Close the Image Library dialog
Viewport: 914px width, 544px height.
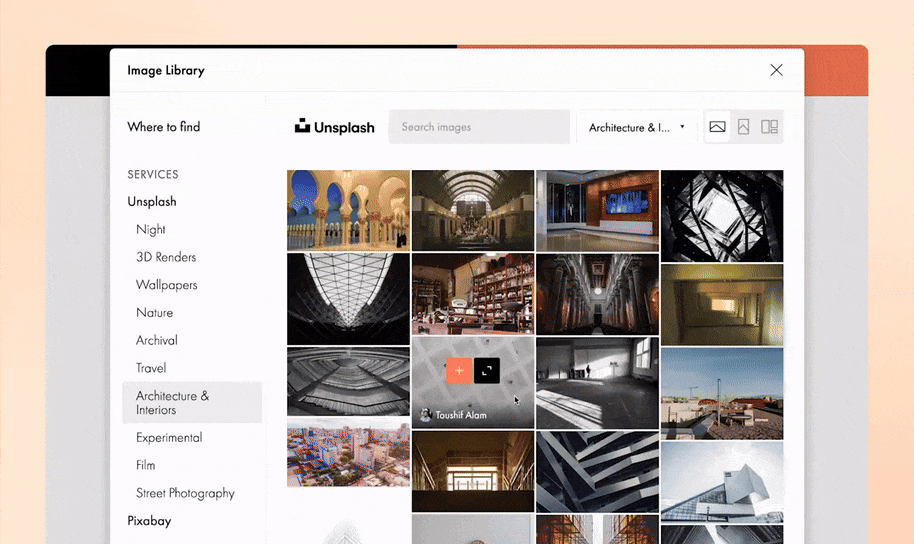[x=776, y=70]
